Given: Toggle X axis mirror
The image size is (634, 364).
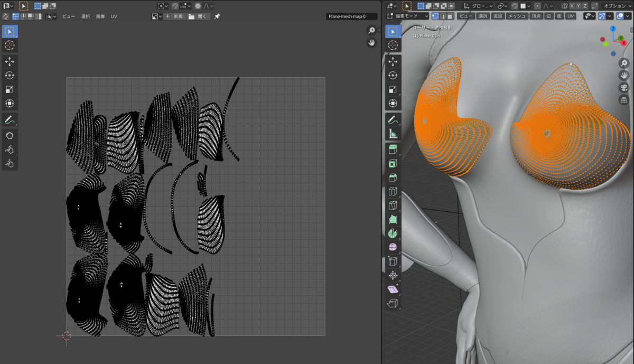Looking at the screenshot, I should 571,6.
